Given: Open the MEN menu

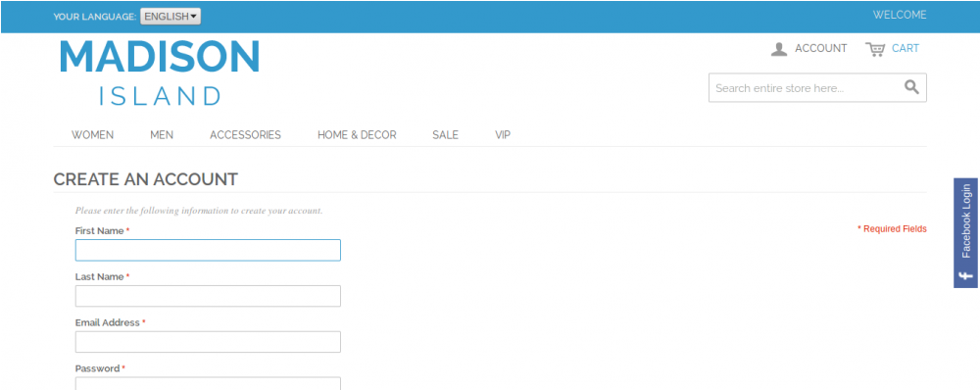Looking at the screenshot, I should (x=162, y=134).
